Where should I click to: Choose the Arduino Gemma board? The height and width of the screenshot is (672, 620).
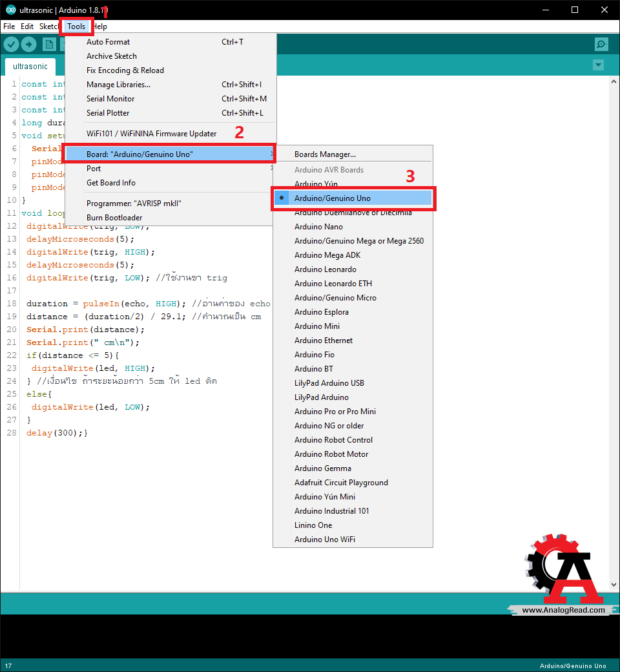[x=353, y=468]
